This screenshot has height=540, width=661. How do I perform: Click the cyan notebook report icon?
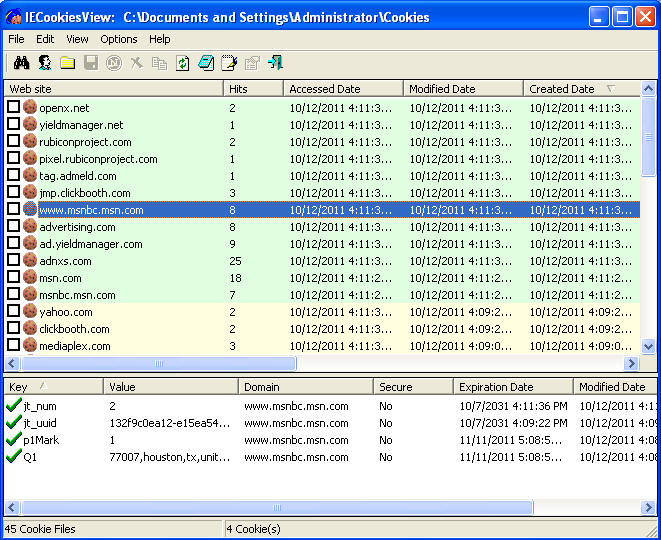[206, 63]
